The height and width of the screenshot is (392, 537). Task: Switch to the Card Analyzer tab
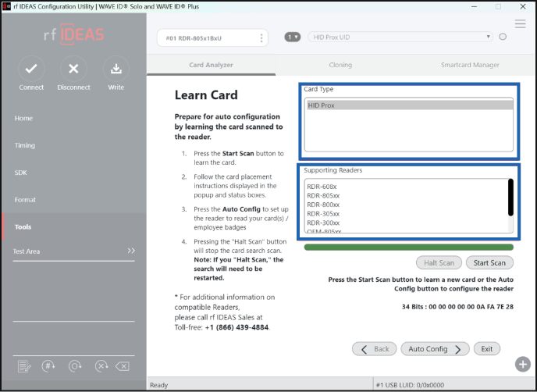[x=211, y=65]
